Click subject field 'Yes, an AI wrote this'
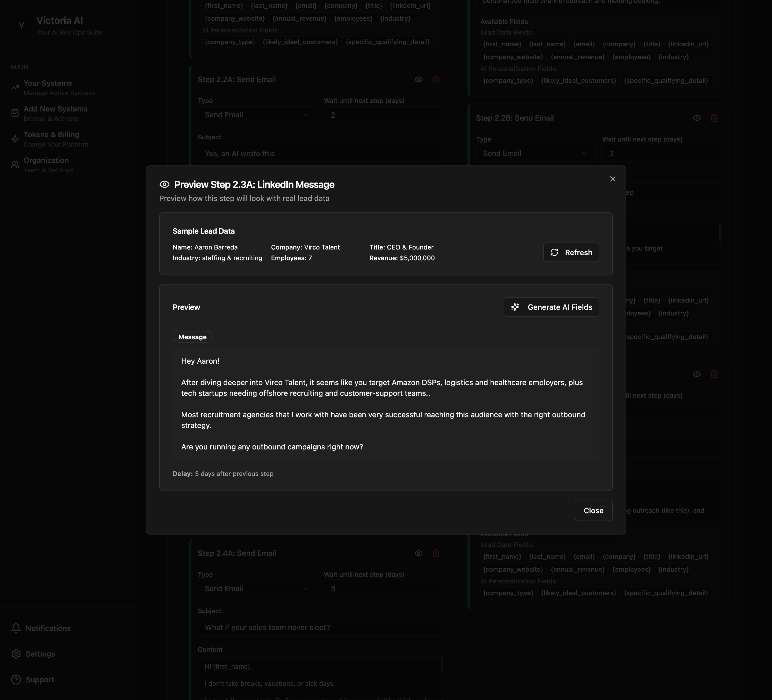The height and width of the screenshot is (700, 772). pos(320,154)
